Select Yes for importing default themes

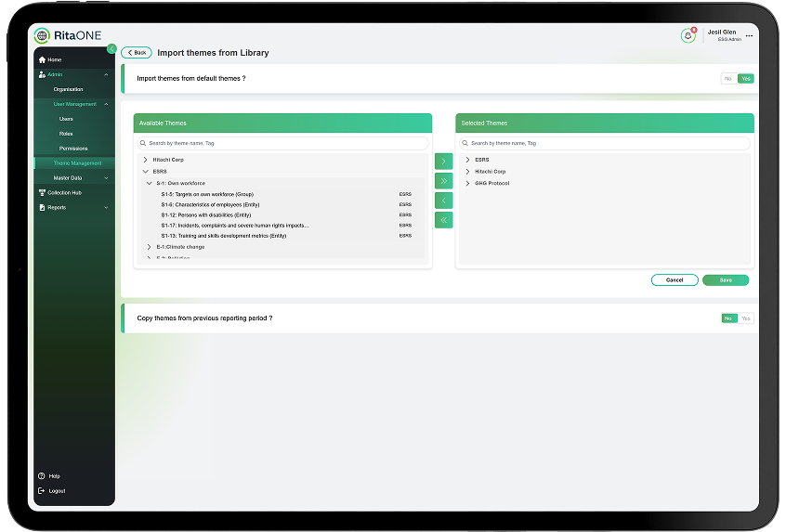[x=745, y=79]
